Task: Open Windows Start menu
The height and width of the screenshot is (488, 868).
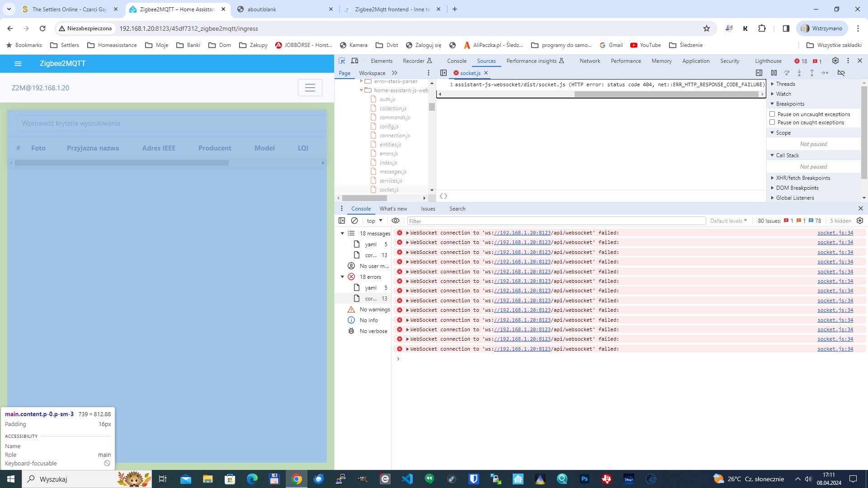Action: pos(11,479)
